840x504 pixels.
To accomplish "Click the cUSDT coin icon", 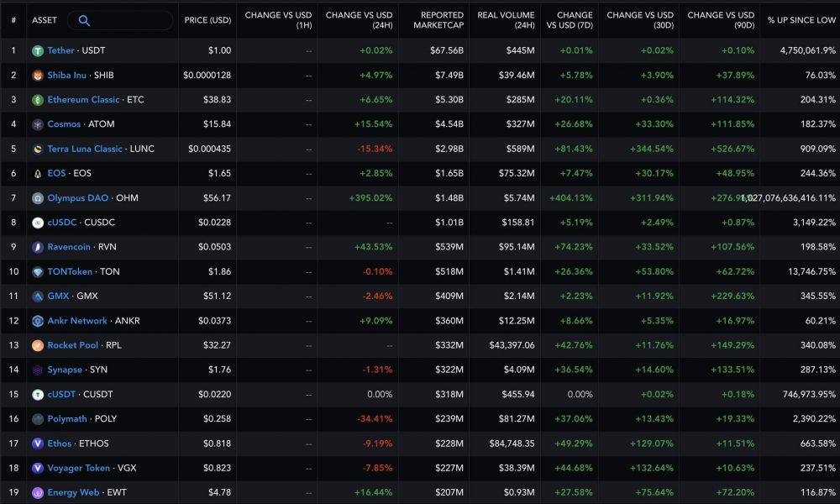I will click(x=38, y=395).
